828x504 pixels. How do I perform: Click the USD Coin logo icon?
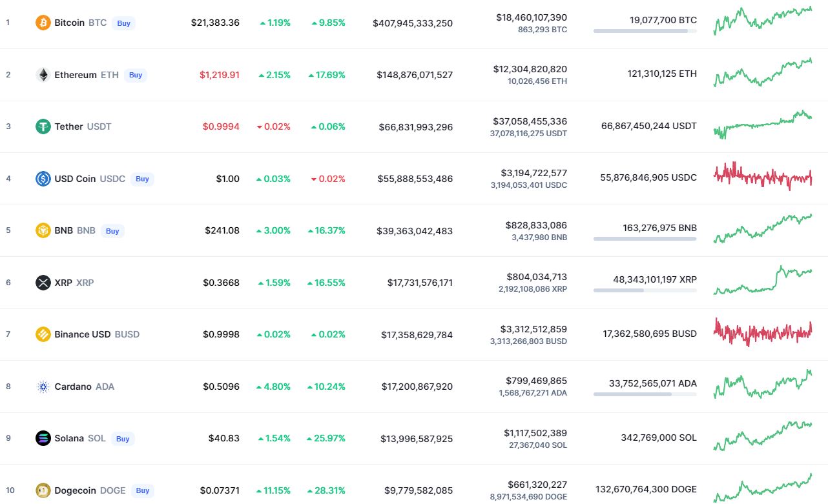[x=43, y=179]
